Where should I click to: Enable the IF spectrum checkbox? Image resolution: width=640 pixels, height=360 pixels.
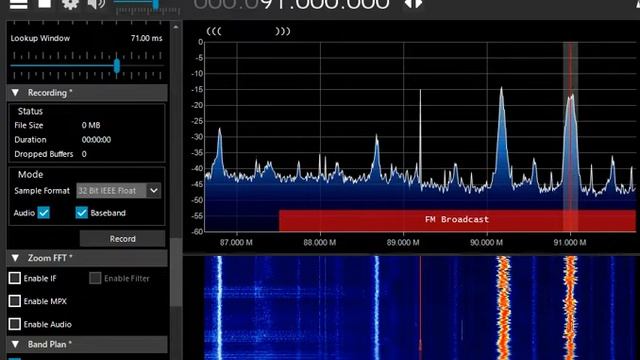click(x=15, y=278)
